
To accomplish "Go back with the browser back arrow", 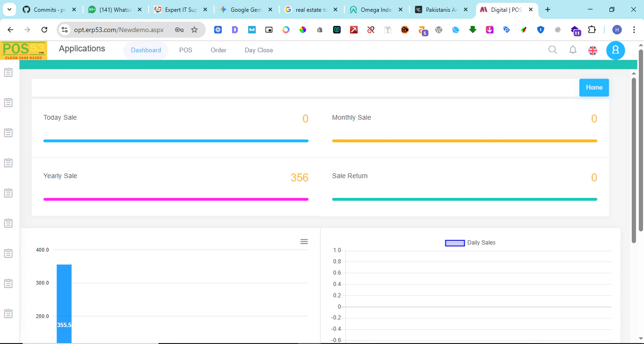I will point(10,30).
